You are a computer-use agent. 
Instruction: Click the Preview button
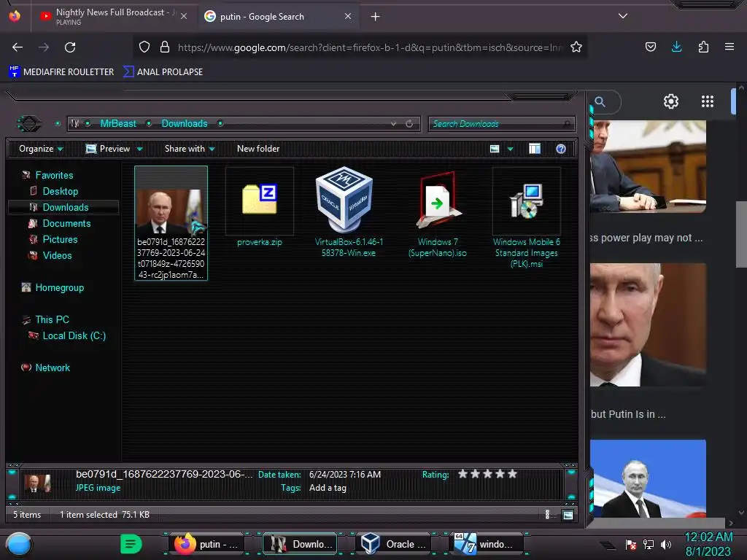point(108,149)
